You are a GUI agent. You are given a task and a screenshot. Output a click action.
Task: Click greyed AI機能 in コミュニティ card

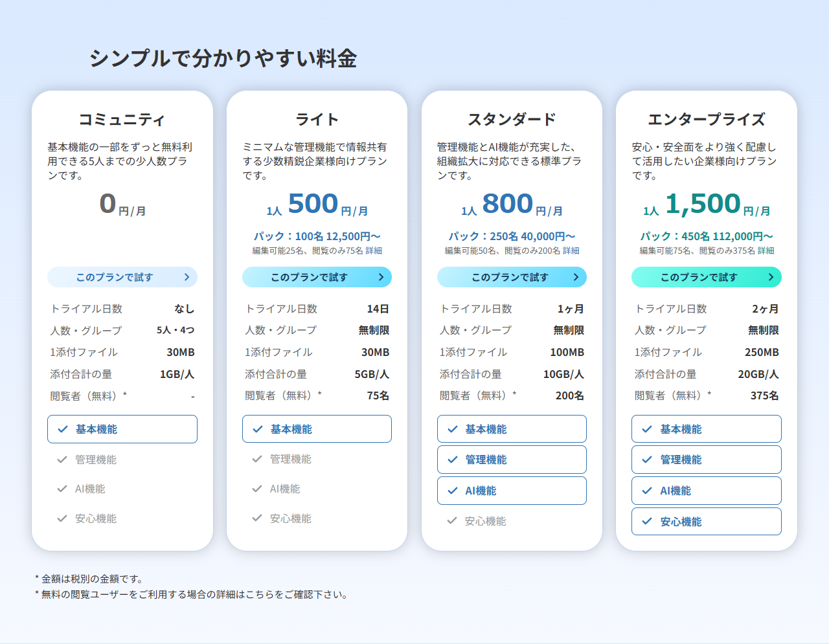click(90, 489)
